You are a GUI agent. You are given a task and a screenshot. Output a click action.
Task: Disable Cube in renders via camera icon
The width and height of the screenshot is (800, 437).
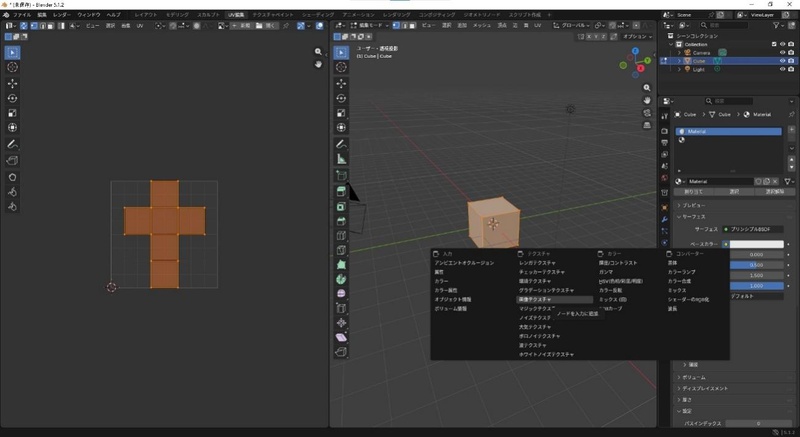(x=791, y=61)
